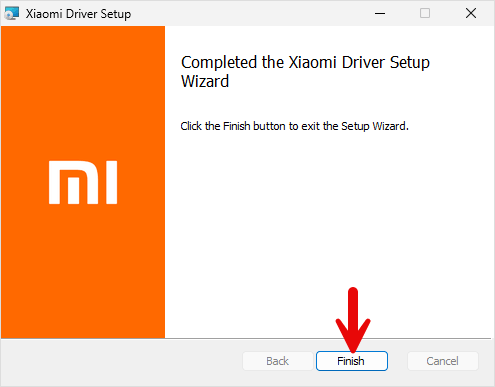Minimize the Xiaomi Driver Setup window
Screen dimensions: 495x387
pyautogui.click(x=380, y=14)
